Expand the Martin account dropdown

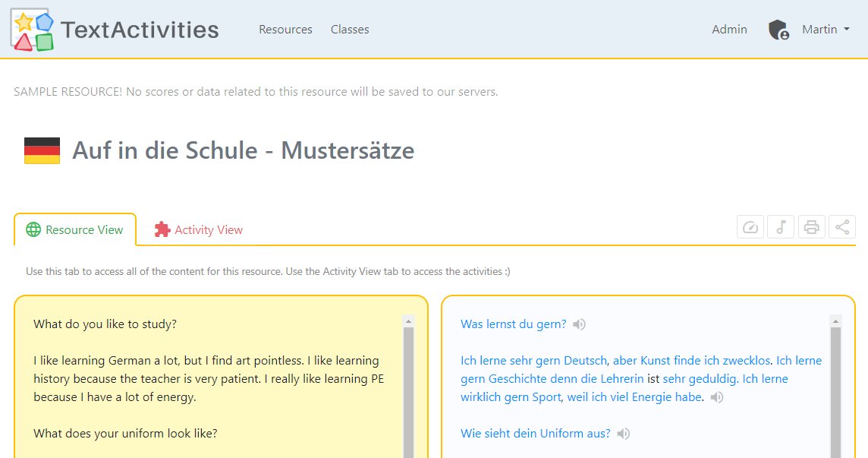pos(826,30)
